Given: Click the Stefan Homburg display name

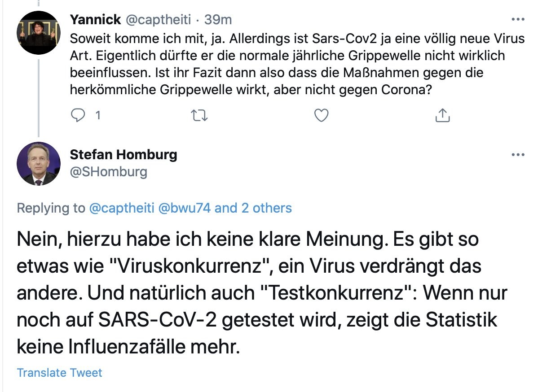Looking at the screenshot, I should tap(123, 155).
